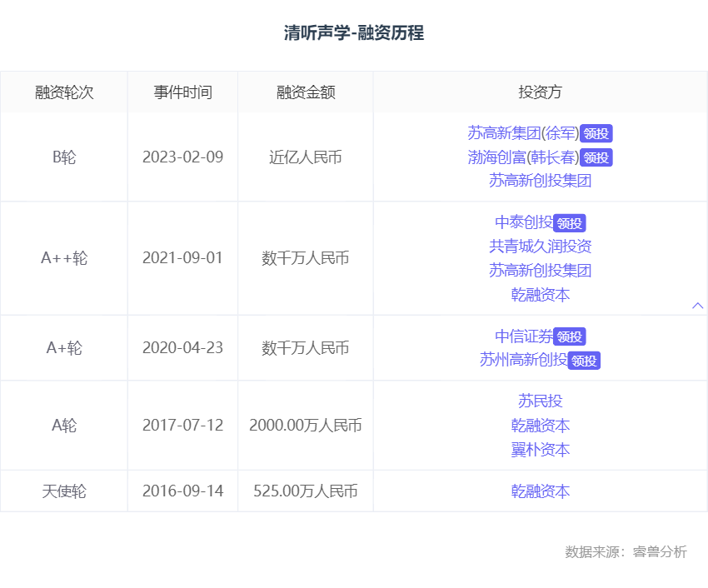
Task: Click 领投 badge beside 中泰创投
Action: [570, 223]
